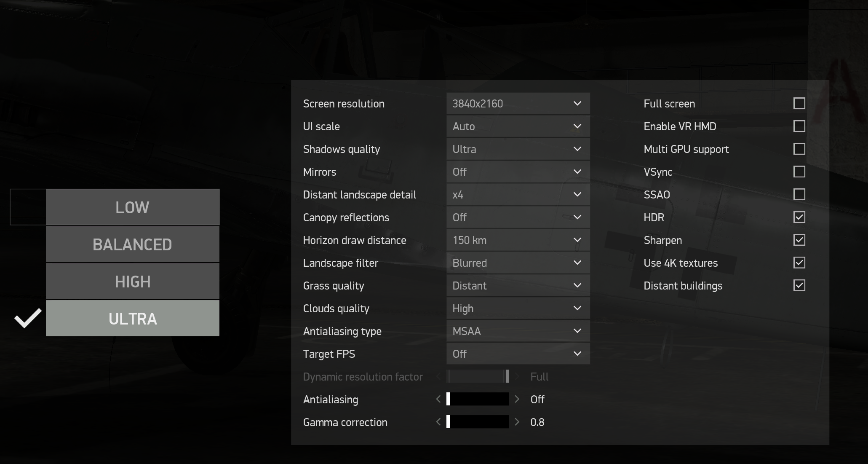Switch to the HIGH graphics preset
868x464 pixels.
(132, 282)
